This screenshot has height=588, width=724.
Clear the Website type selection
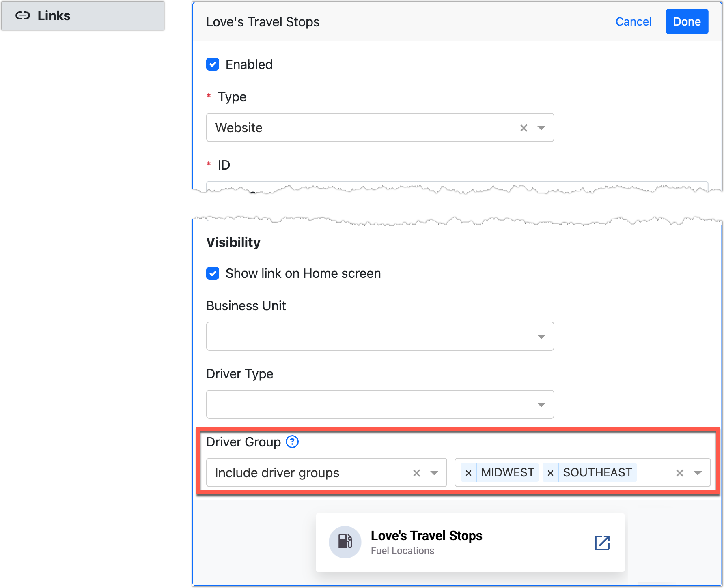click(x=524, y=128)
